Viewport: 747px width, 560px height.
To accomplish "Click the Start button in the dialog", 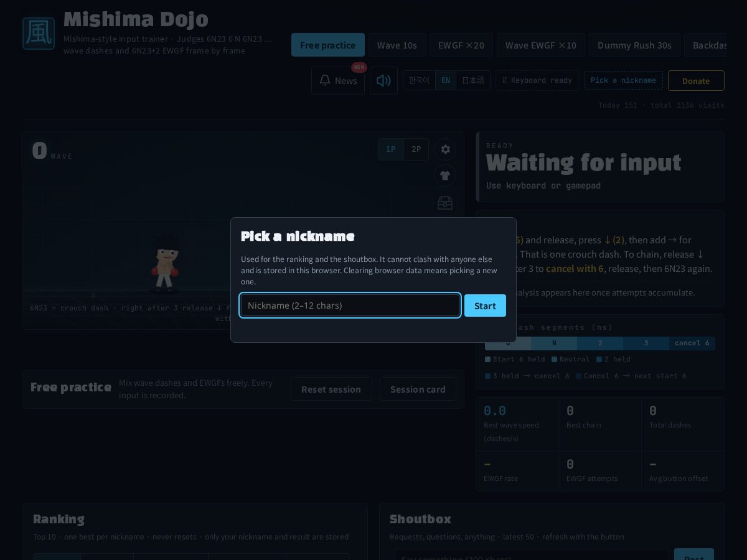I will point(485,306).
